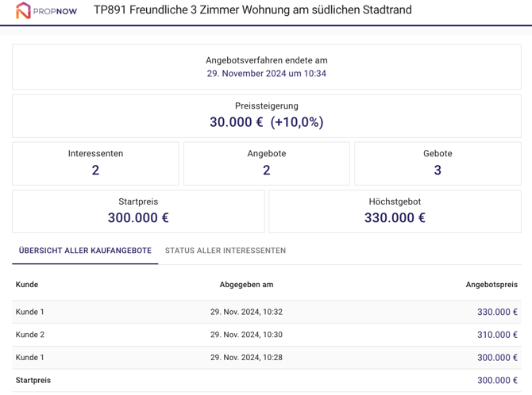
Task: Click the Kunde column header
Action: pos(27,285)
